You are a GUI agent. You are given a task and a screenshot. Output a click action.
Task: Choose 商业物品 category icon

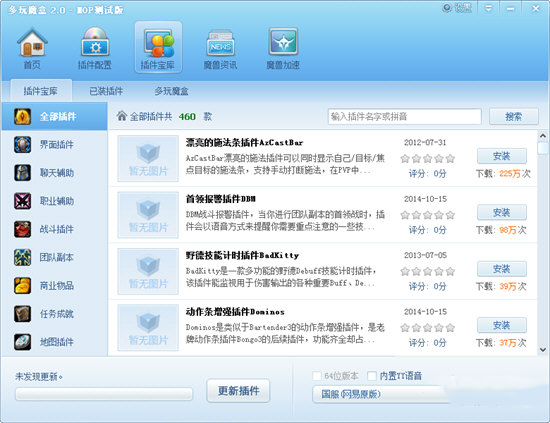pyautogui.click(x=22, y=286)
